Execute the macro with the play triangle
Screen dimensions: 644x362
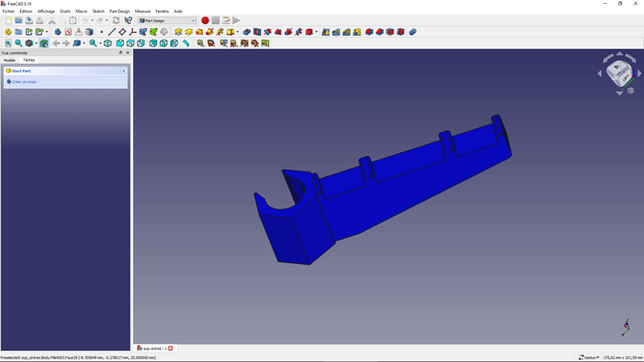pyautogui.click(x=237, y=21)
